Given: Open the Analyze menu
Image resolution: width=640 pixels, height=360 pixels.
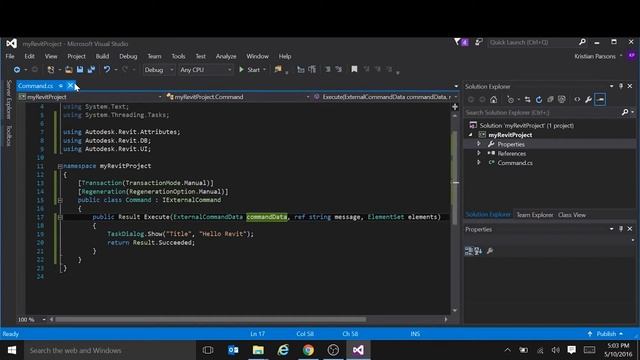Looking at the screenshot, I should pos(226,56).
